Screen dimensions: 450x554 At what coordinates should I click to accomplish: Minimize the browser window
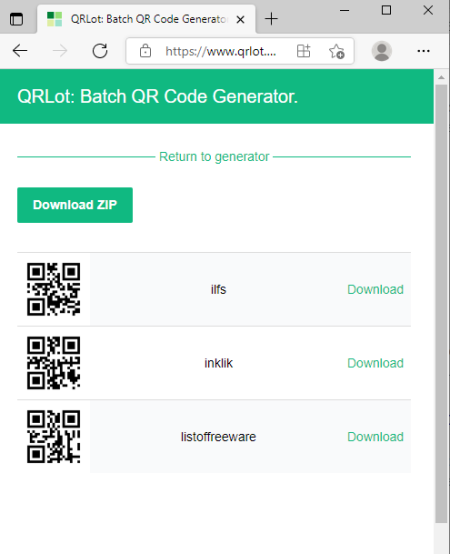[x=344, y=11]
